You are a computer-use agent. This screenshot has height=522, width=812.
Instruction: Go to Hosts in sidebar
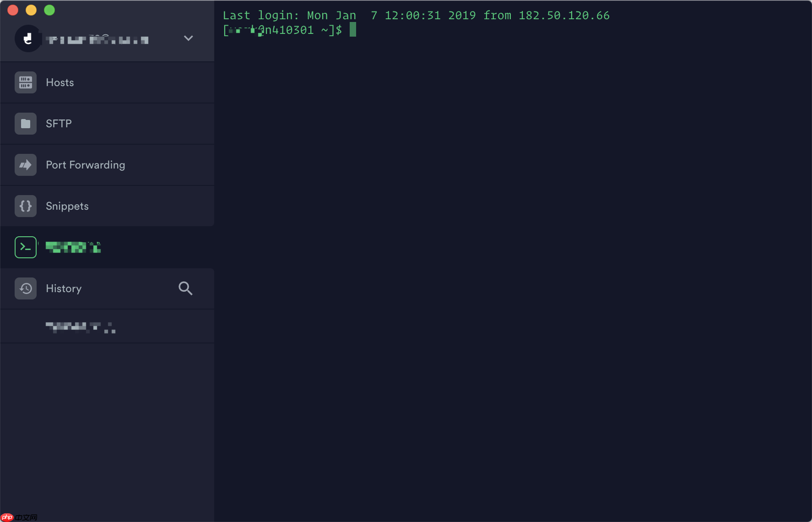click(x=60, y=82)
